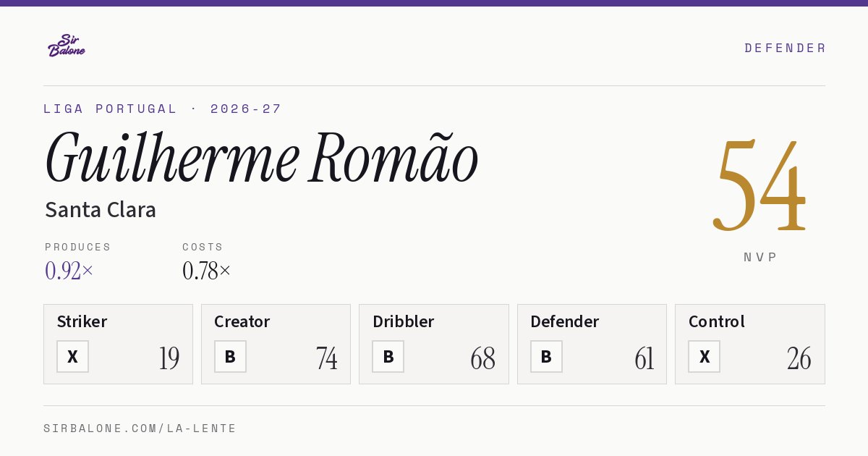The height and width of the screenshot is (456, 868).
Task: Click the Dribbler score 68
Action: [x=482, y=358]
